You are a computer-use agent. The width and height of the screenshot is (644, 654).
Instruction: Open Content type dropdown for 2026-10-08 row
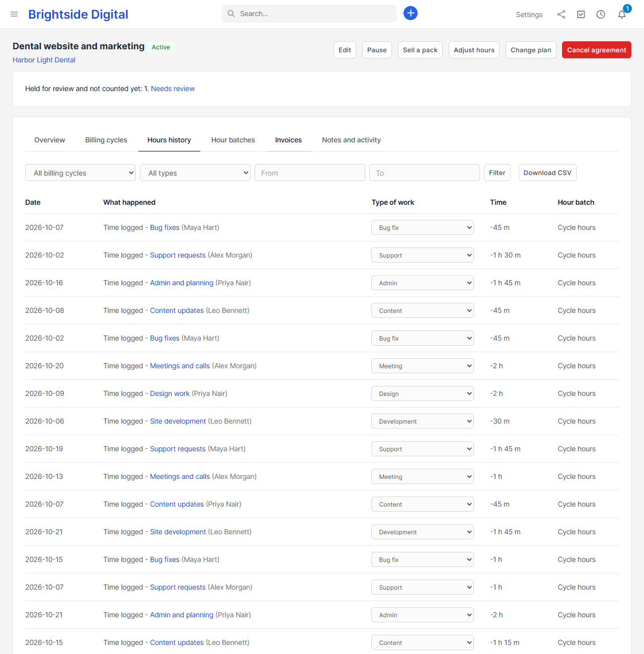click(423, 310)
